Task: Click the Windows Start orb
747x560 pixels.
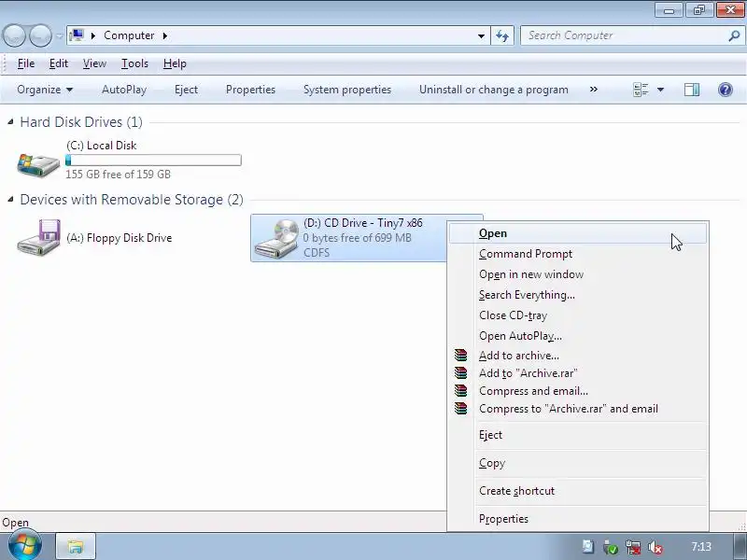Action: point(24,545)
